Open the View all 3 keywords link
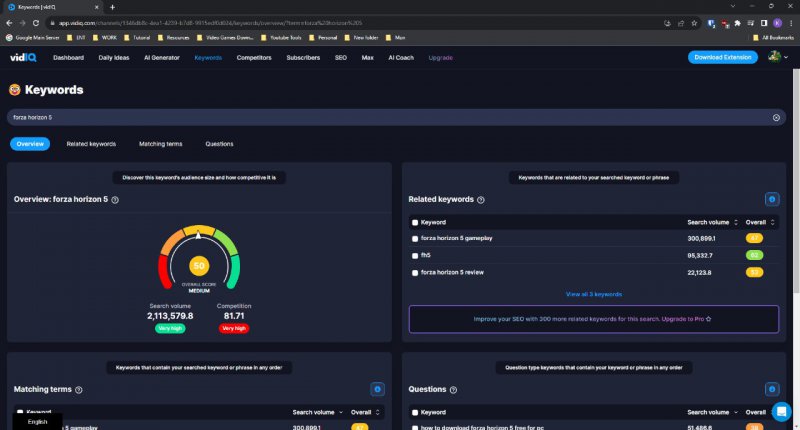This screenshot has height=430, width=800. point(593,294)
